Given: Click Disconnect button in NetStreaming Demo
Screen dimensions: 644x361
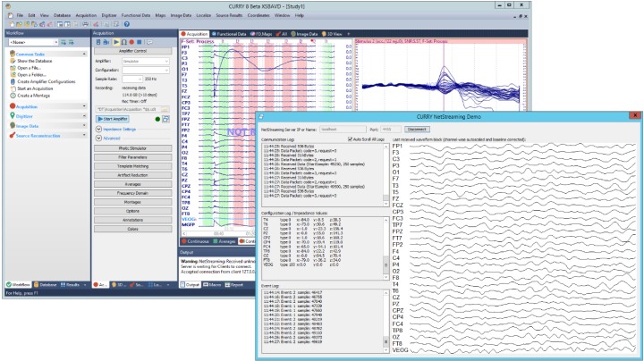Looking at the screenshot, I should (417, 130).
